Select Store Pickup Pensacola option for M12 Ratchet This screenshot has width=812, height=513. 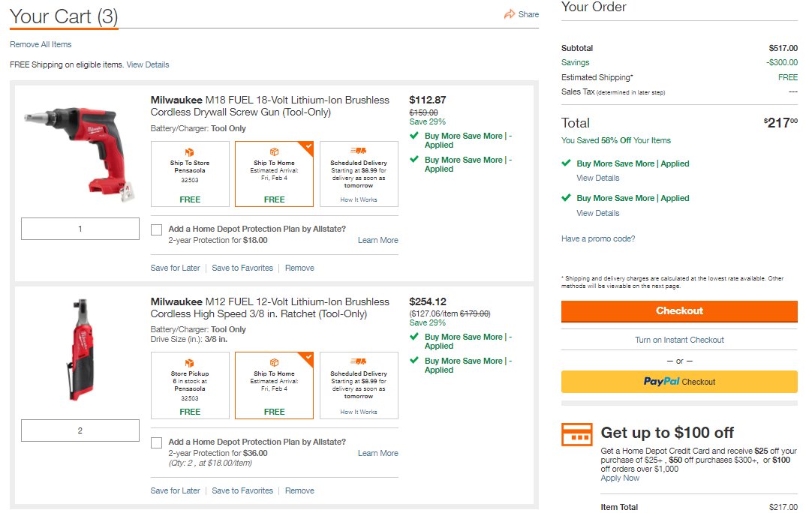(x=190, y=385)
